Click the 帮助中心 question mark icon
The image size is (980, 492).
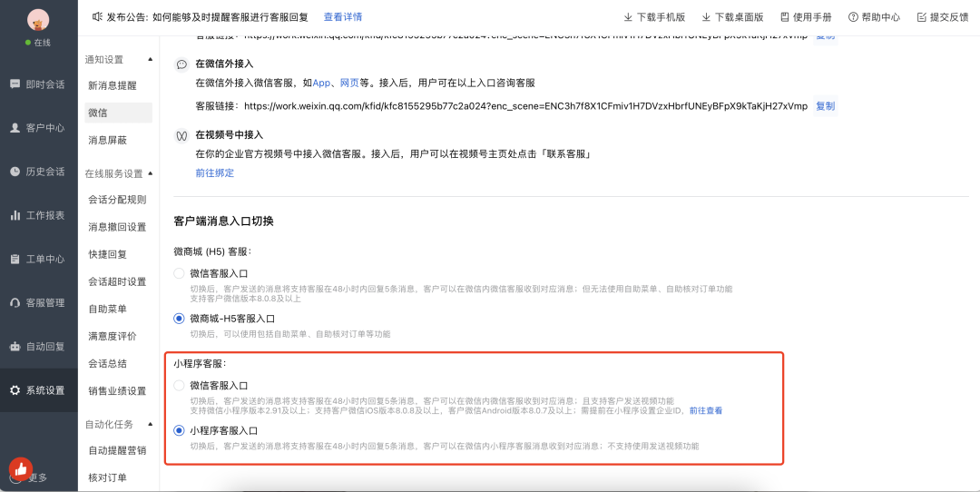[853, 17]
